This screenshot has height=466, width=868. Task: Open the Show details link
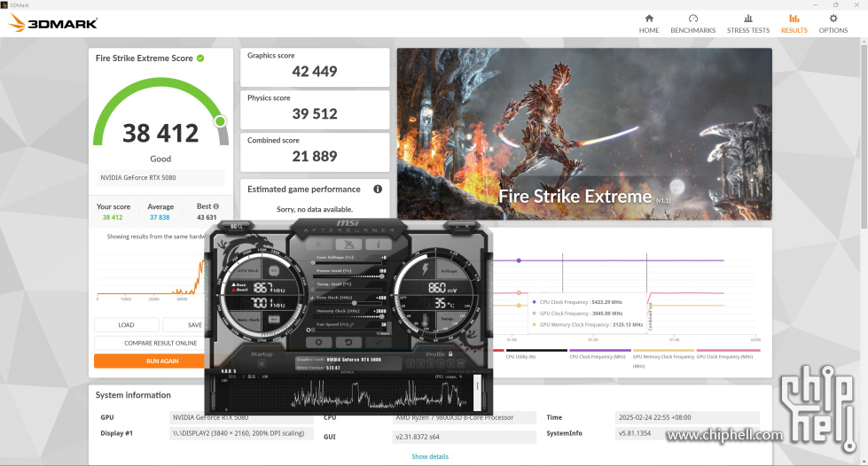click(x=430, y=456)
